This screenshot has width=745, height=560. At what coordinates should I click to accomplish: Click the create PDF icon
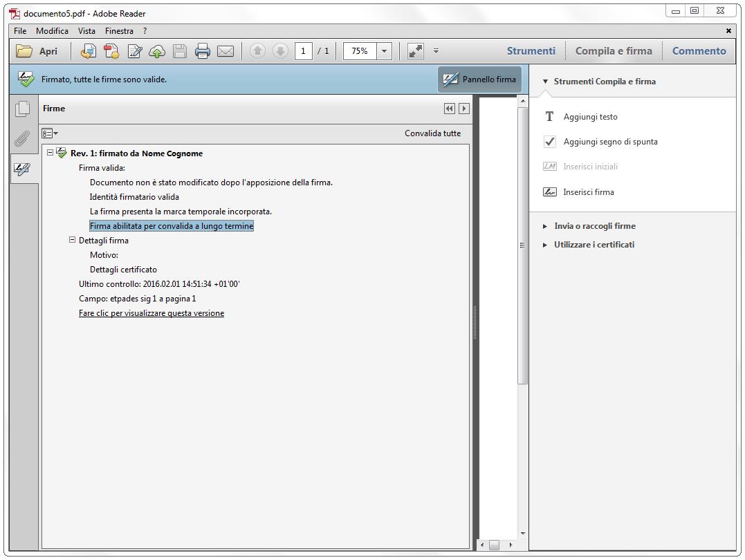click(x=111, y=51)
